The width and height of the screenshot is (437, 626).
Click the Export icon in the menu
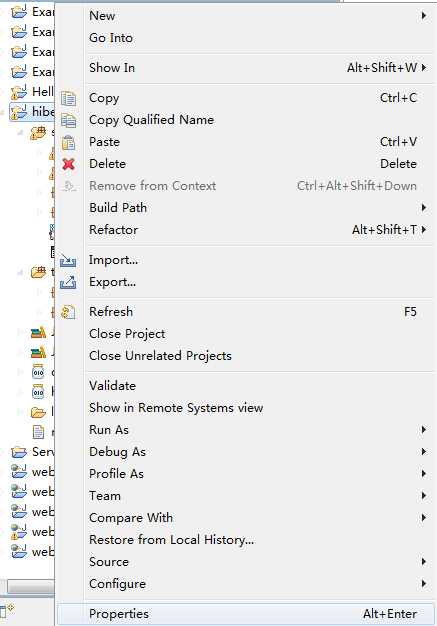point(68,282)
